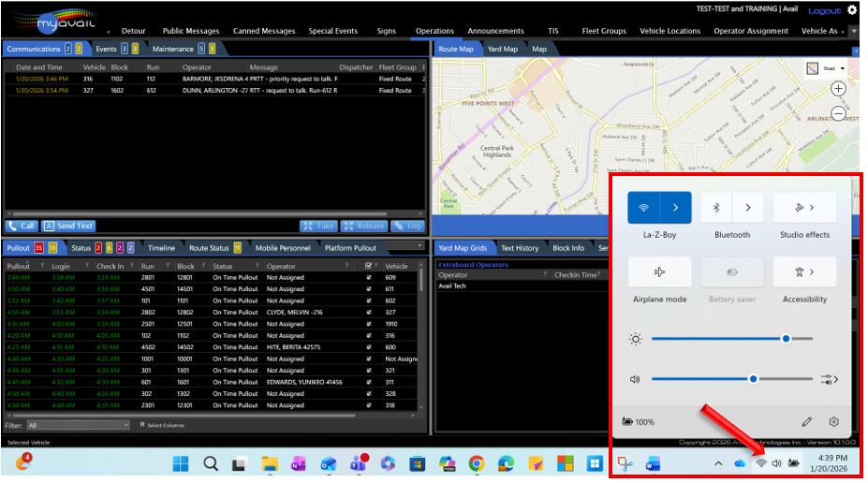The width and height of the screenshot is (868, 483).
Task: Click the Send Text button
Action: click(68, 226)
